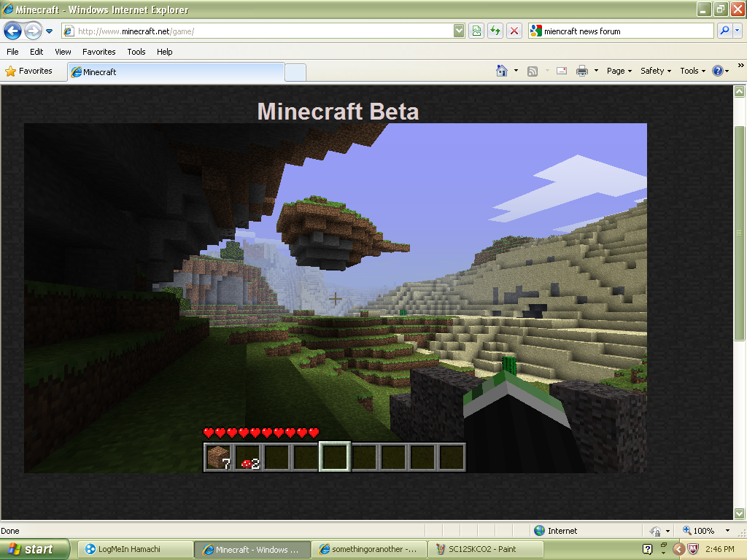Click the Home page icon

point(502,71)
